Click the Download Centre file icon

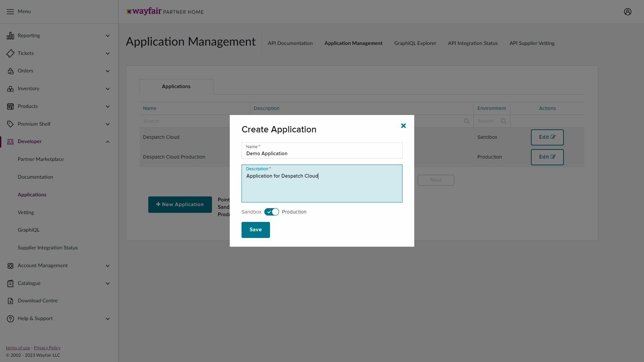(x=10, y=301)
